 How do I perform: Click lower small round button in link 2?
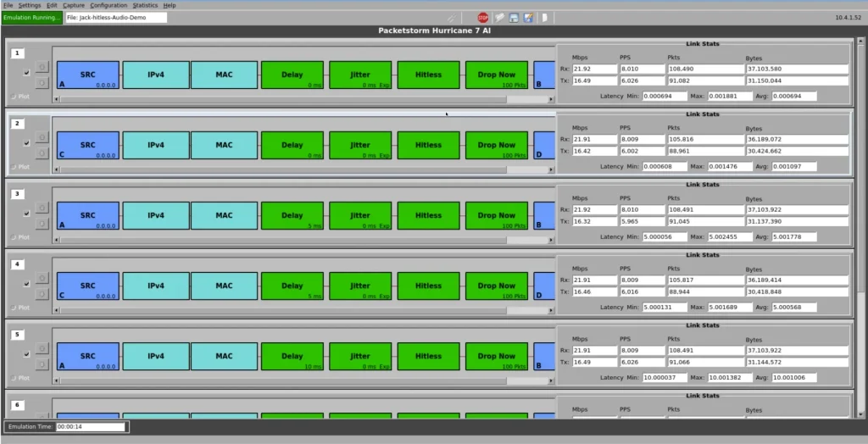point(42,153)
